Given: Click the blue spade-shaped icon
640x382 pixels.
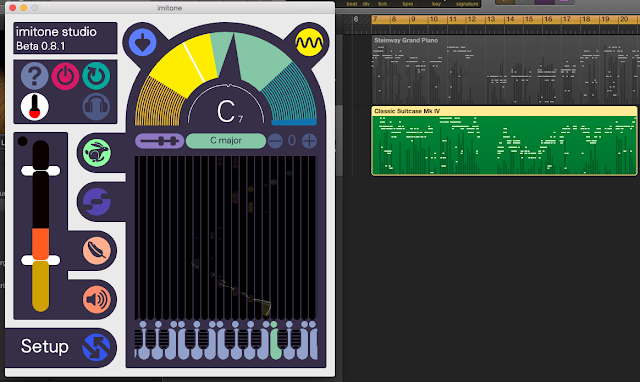Looking at the screenshot, I should (x=142, y=42).
